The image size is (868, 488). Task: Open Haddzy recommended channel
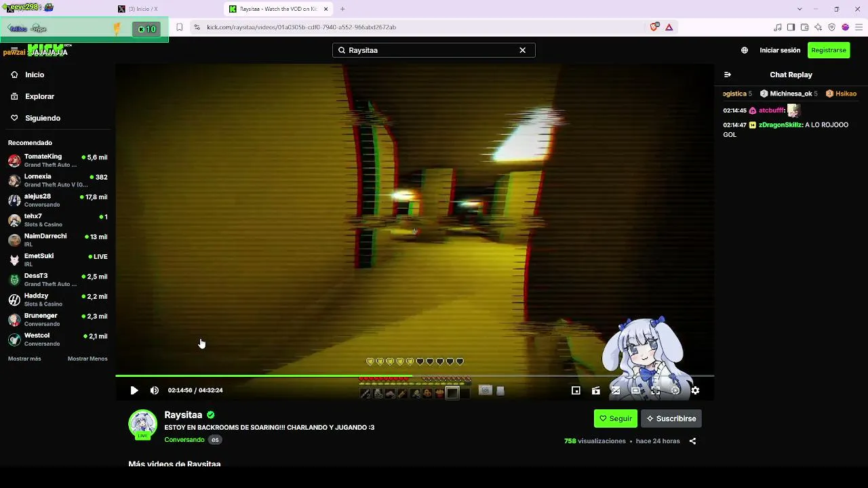point(58,300)
